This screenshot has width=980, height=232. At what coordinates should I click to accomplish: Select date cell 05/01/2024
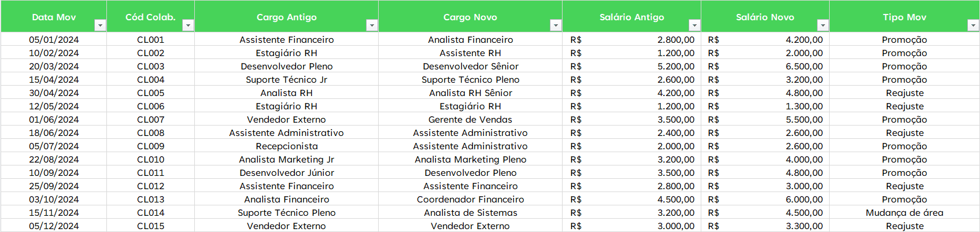pos(54,40)
